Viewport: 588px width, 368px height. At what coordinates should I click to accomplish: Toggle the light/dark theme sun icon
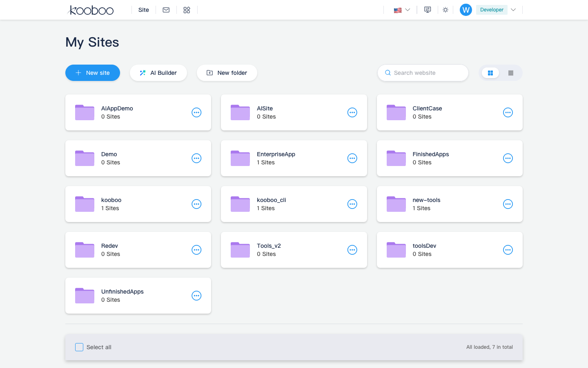coord(445,10)
